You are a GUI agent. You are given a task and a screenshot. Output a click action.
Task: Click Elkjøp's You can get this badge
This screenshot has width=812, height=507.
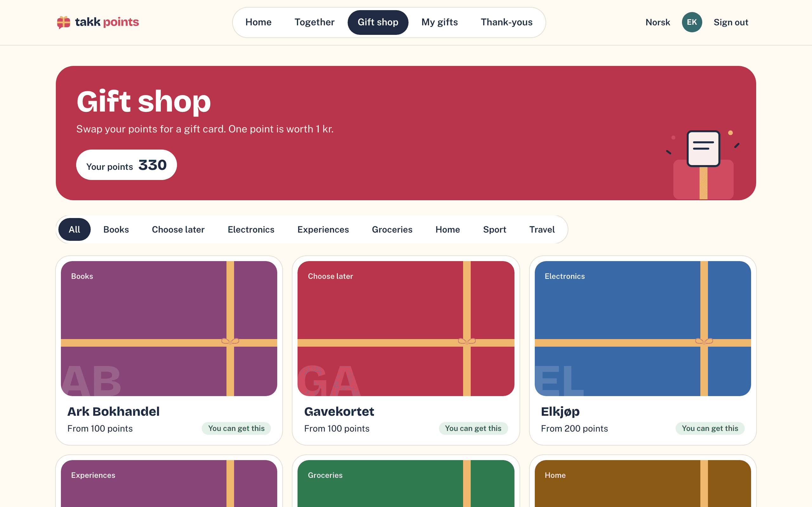coord(710,428)
